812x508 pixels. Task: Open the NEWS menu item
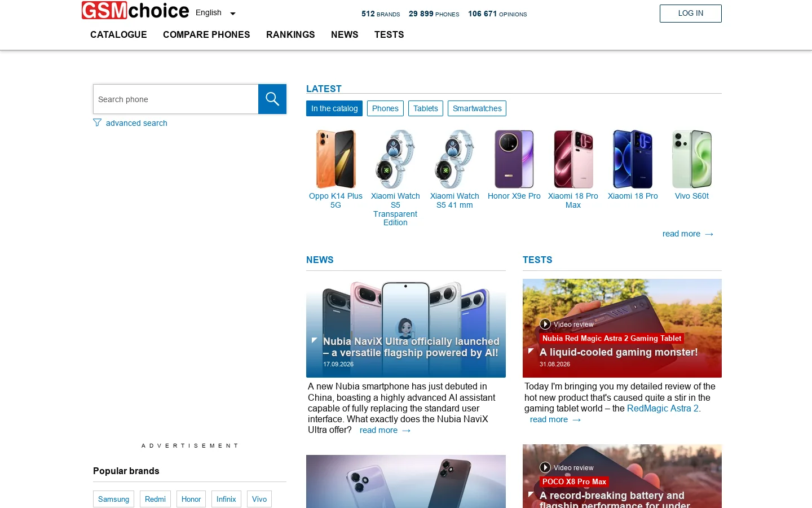pyautogui.click(x=345, y=34)
